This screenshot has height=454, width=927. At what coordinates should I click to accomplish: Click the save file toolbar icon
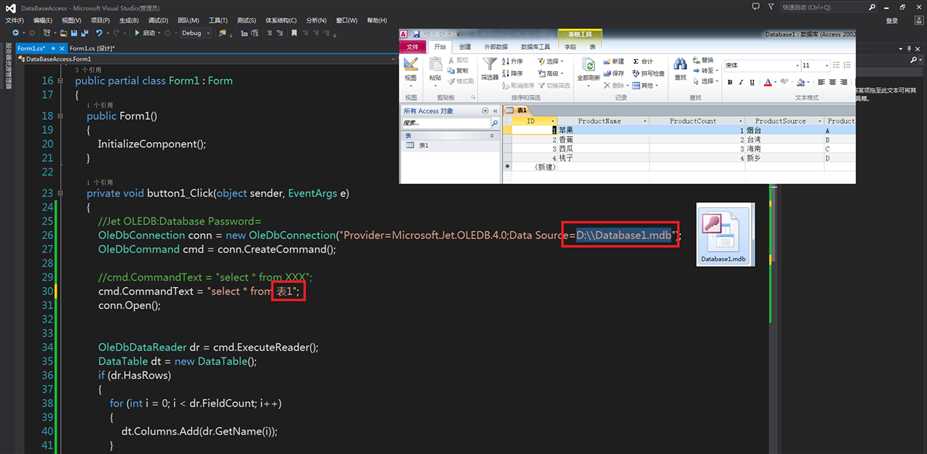(74, 33)
